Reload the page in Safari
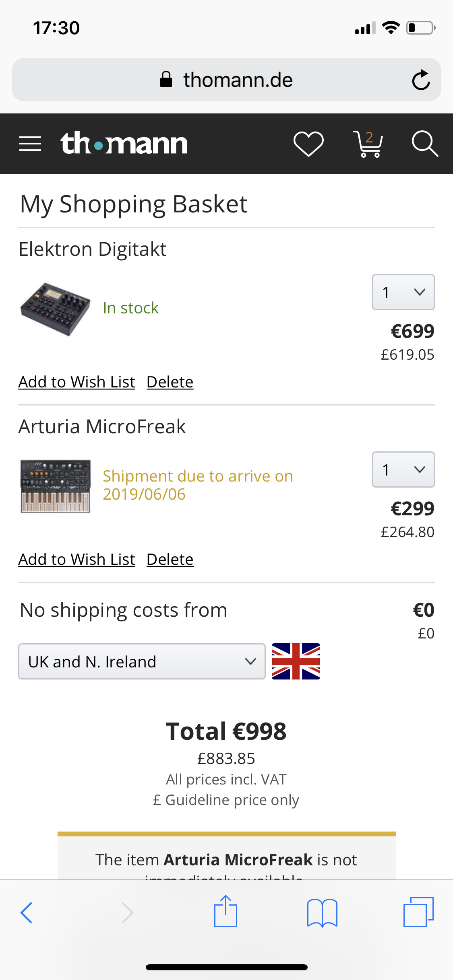 click(x=421, y=80)
